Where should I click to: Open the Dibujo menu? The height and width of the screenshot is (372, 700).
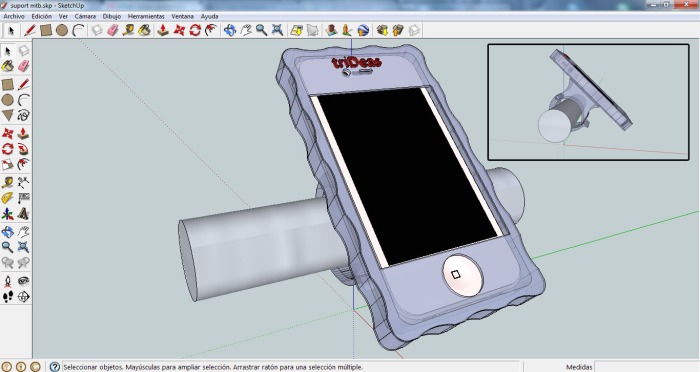pos(112,16)
